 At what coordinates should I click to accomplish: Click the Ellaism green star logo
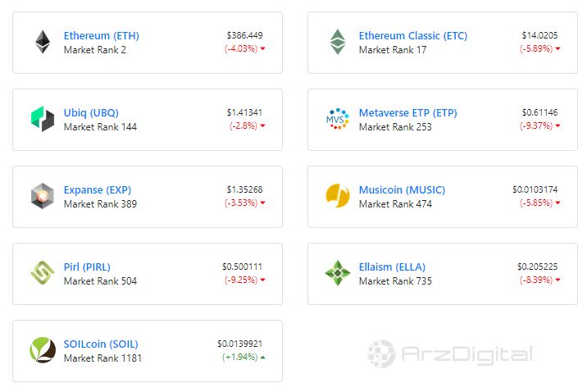pos(338,273)
